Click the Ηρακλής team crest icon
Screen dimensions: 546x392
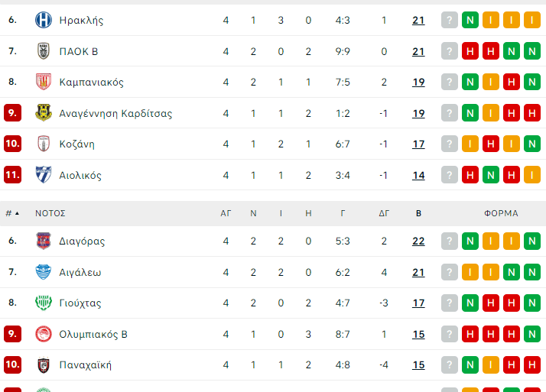43,21
